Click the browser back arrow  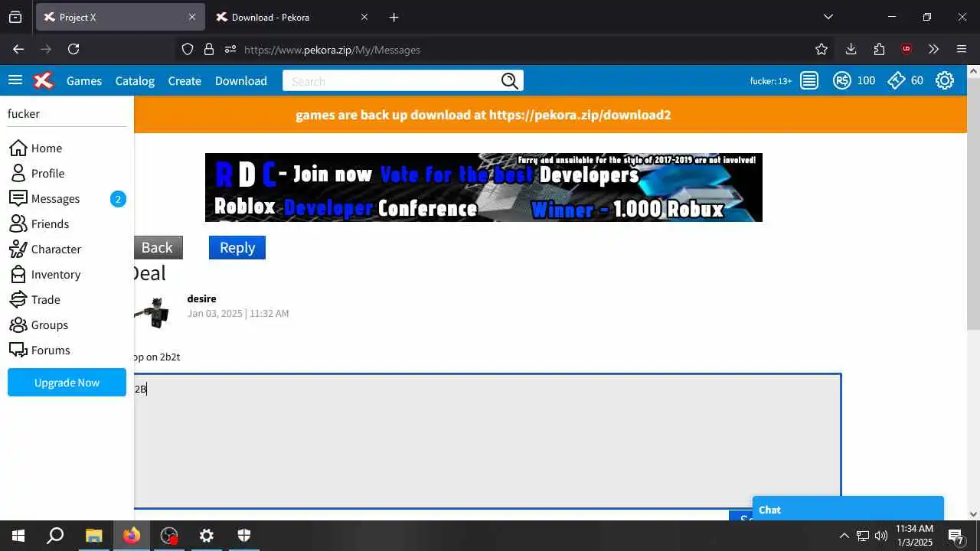coord(18,49)
